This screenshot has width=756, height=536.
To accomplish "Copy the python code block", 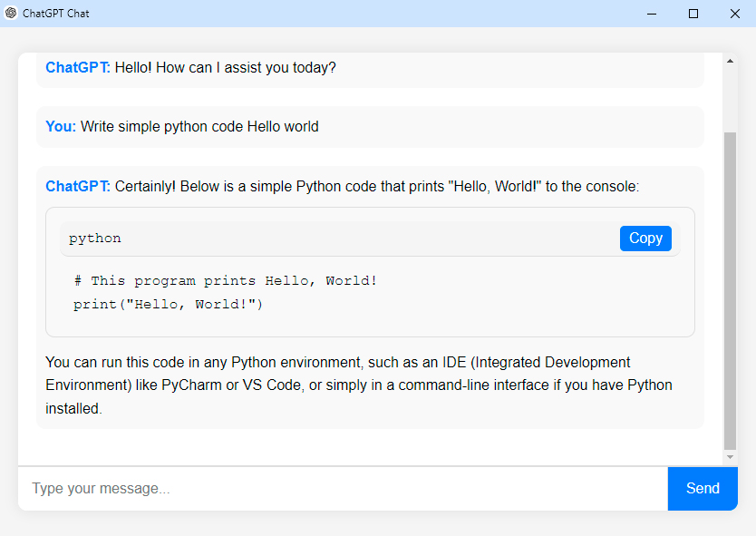I will (645, 239).
